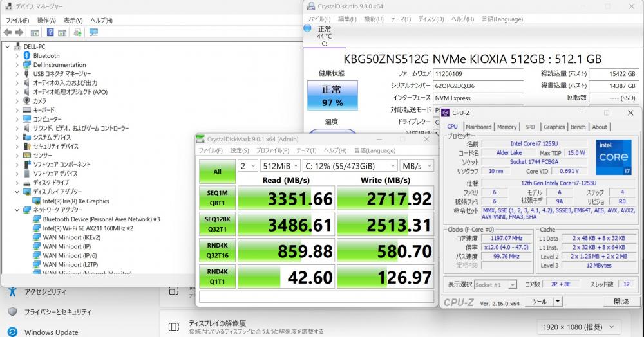Image resolution: width=644 pixels, height=337 pixels.
Task: Run the RND4K Q32T16 benchmark
Action: 217,250
